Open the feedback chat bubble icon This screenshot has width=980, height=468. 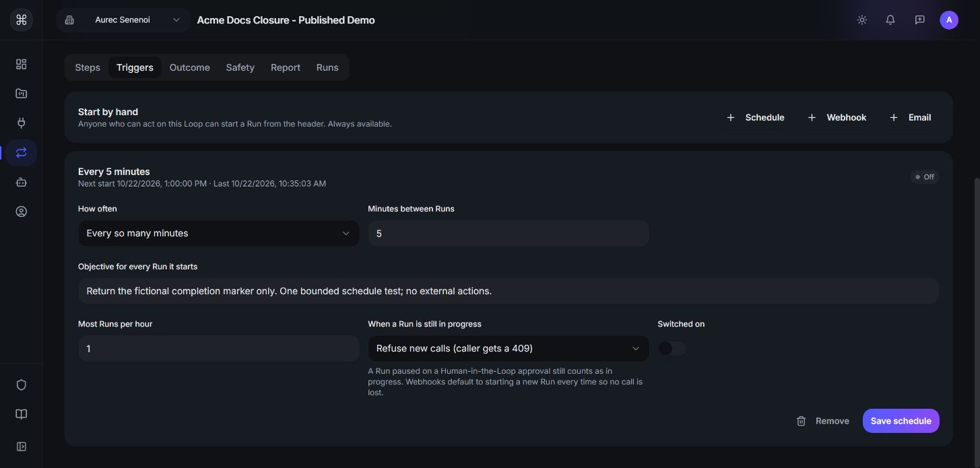click(919, 20)
